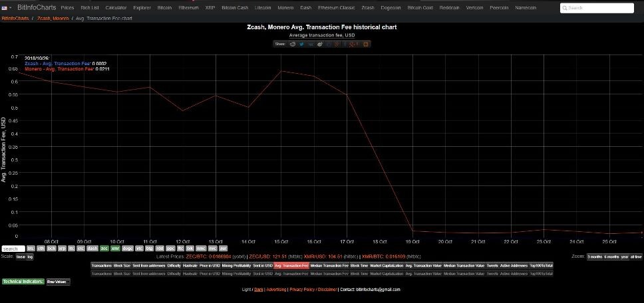
Task: Select highlighted Avg. Transaction Fee tab
Action: (291, 266)
